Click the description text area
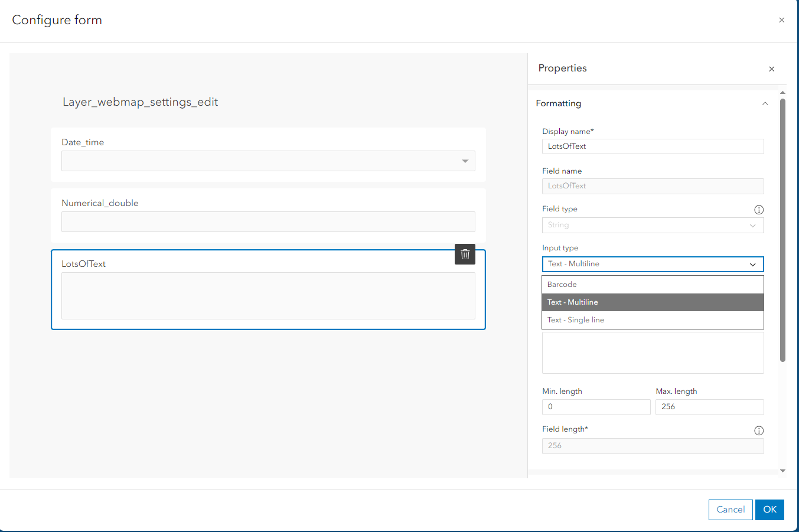 tap(653, 353)
